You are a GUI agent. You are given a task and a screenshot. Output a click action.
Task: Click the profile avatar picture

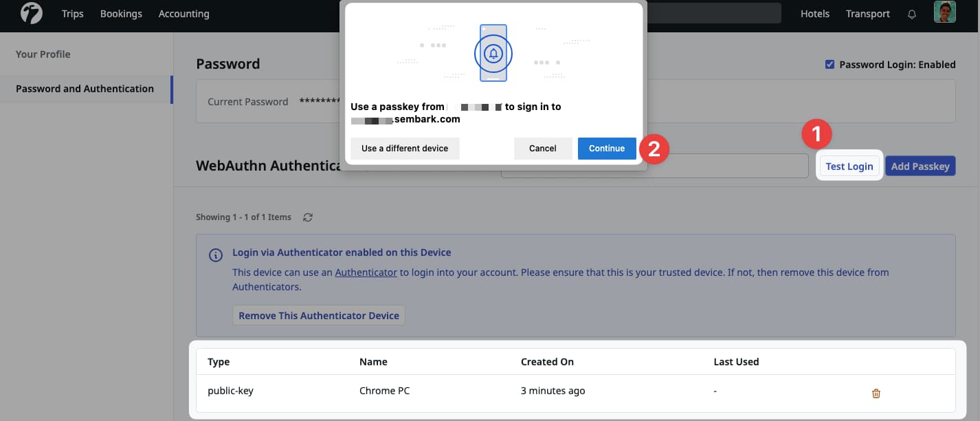coord(945,12)
